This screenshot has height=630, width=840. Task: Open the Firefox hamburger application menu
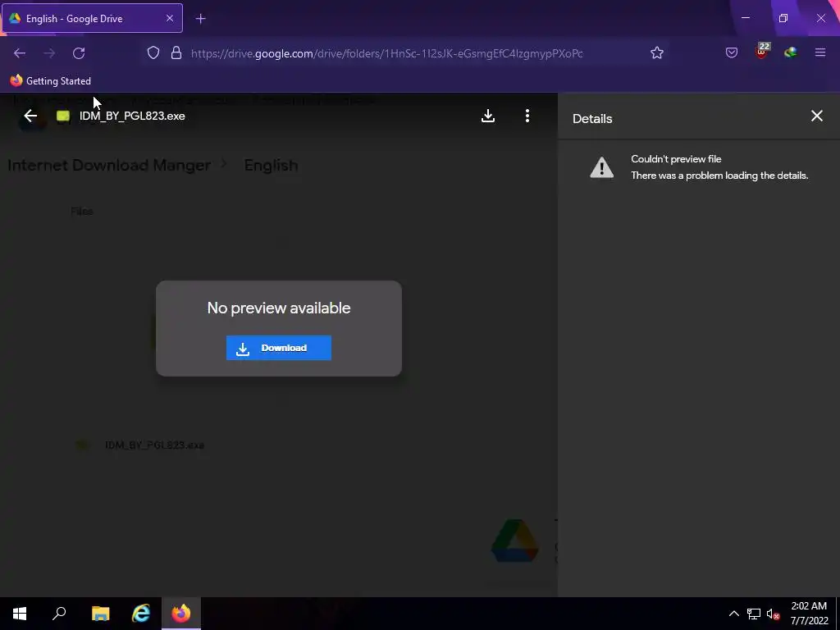point(820,53)
